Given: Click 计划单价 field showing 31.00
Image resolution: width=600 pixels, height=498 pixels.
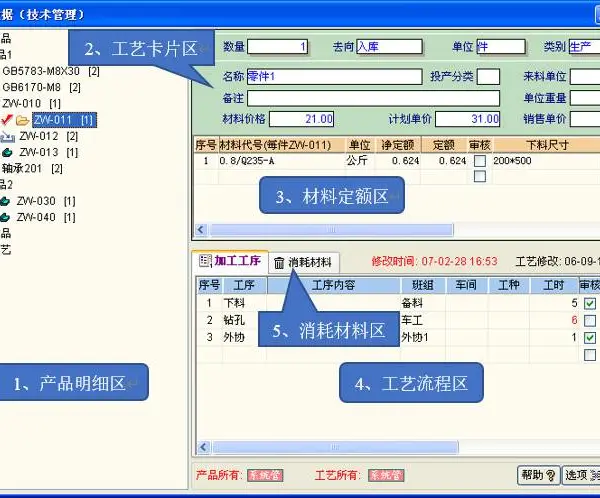Looking at the screenshot, I should coord(468,119).
